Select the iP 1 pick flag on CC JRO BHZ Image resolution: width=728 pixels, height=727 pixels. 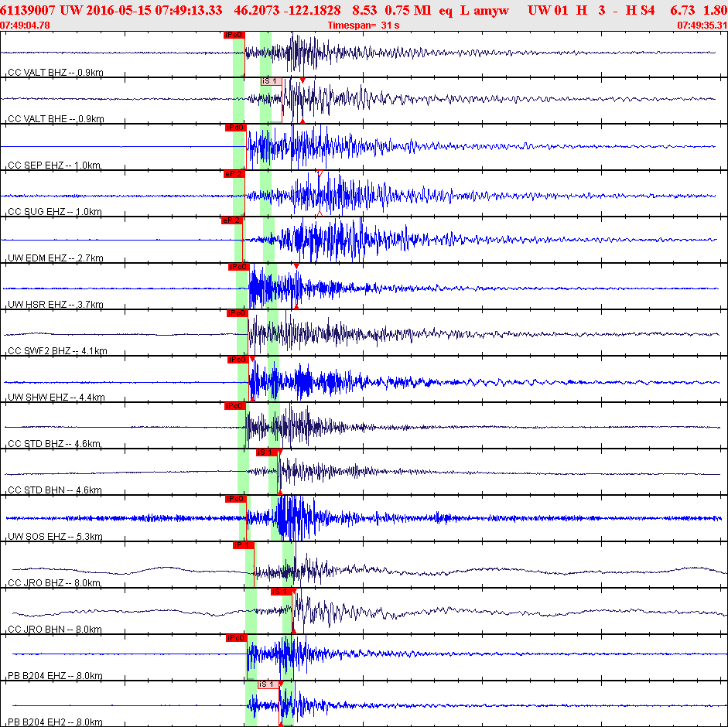coord(243,545)
